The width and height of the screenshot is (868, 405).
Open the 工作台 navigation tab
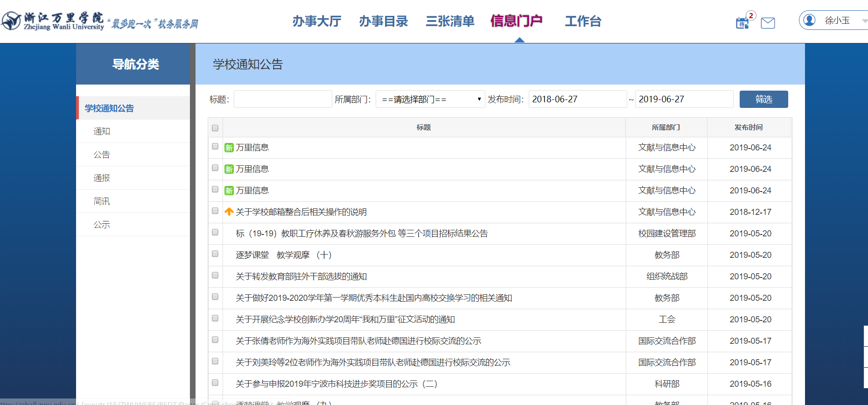pos(583,21)
